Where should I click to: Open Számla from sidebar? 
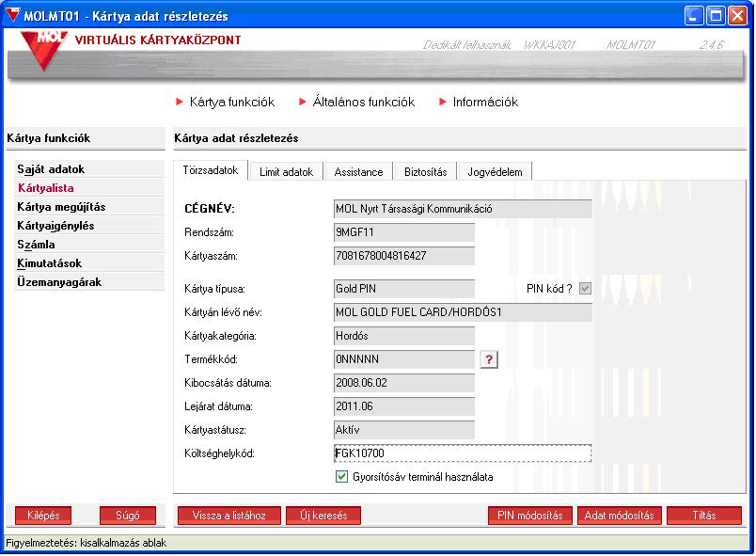point(89,245)
